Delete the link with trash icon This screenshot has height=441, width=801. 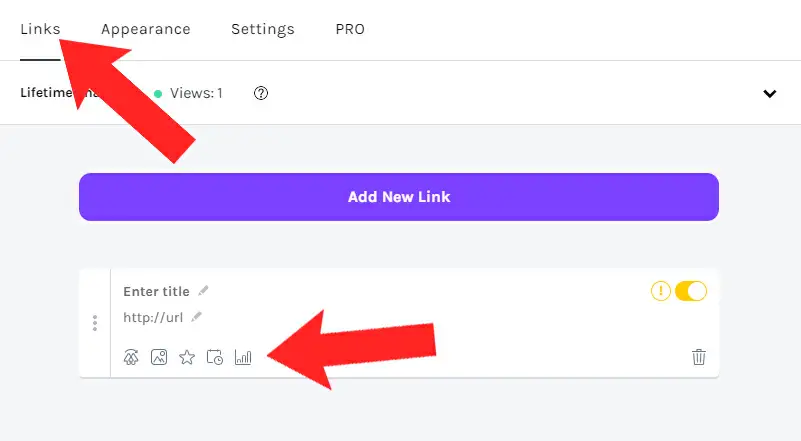(699, 357)
